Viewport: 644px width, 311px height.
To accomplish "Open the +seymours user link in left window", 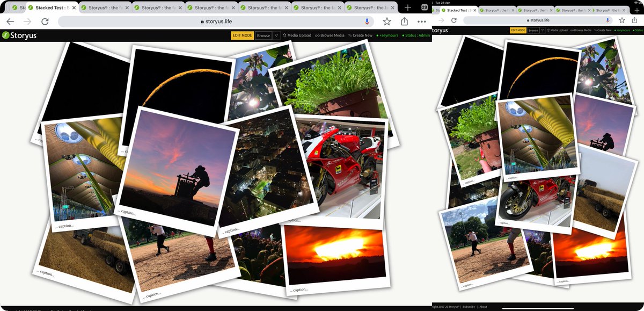I will click(x=387, y=35).
